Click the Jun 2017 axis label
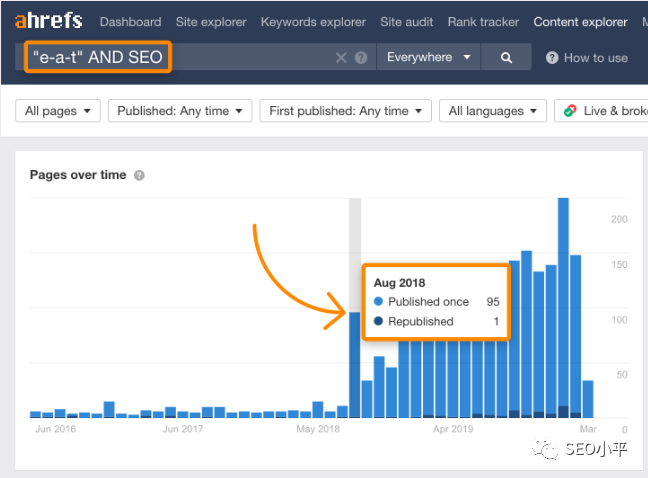The image size is (648, 478). point(183,429)
